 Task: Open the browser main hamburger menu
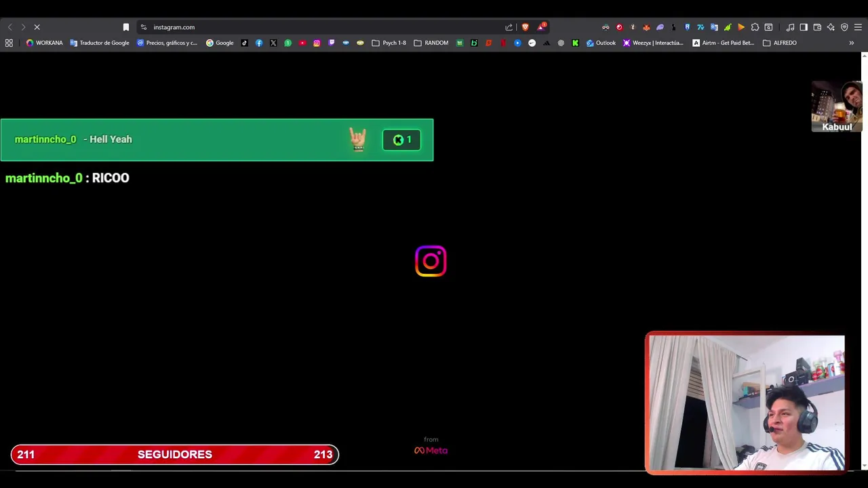coord(858,27)
